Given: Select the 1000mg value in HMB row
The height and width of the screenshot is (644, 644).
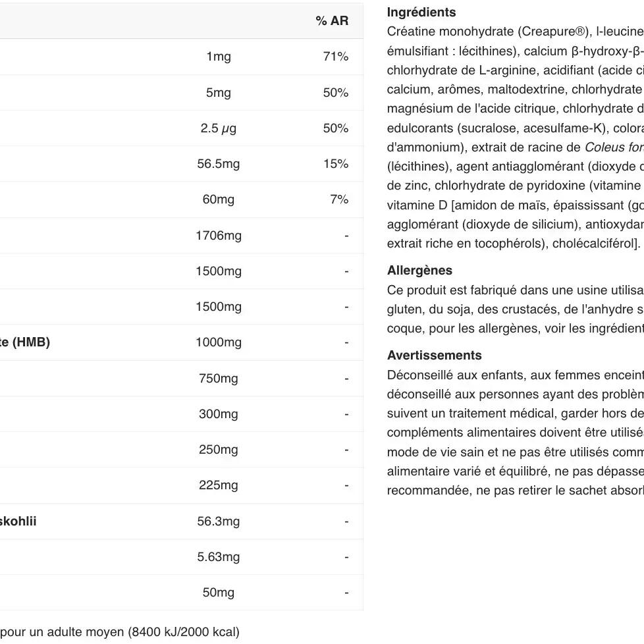Looking at the screenshot, I should coord(219,342).
